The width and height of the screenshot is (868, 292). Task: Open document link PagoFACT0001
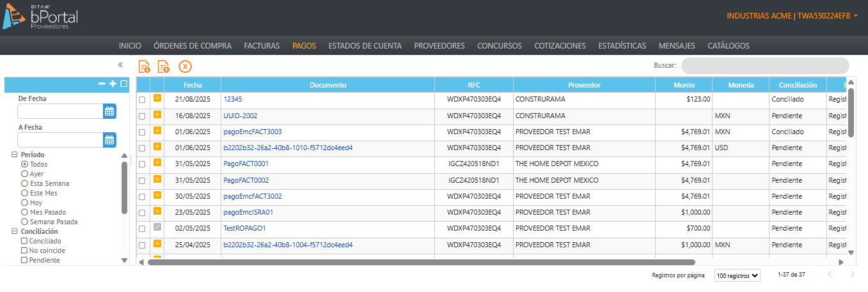[246, 164]
